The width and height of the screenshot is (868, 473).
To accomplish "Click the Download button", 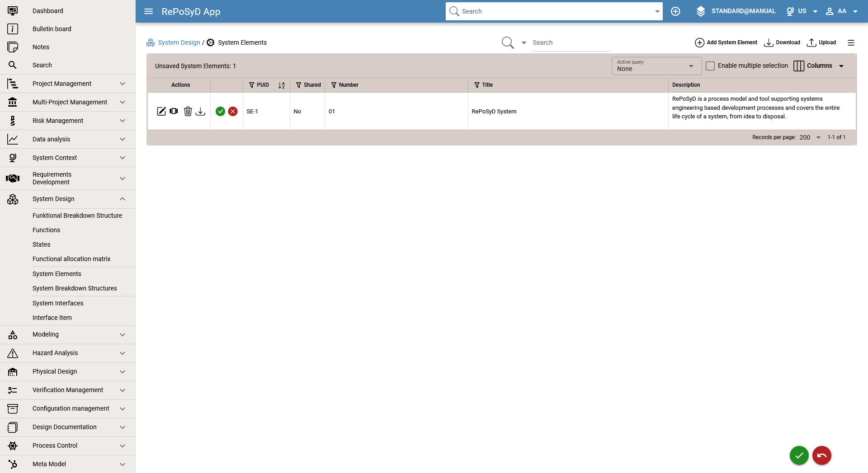I will (782, 42).
